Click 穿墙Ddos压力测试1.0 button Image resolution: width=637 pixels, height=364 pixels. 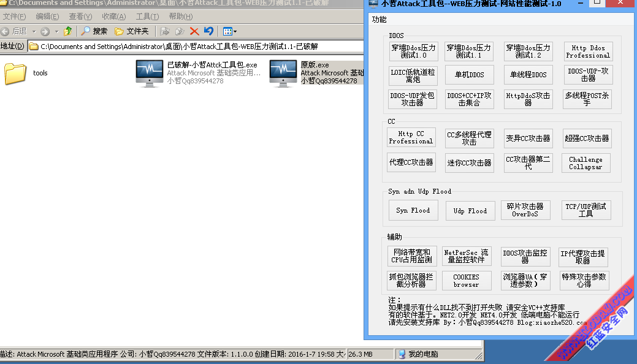(413, 51)
